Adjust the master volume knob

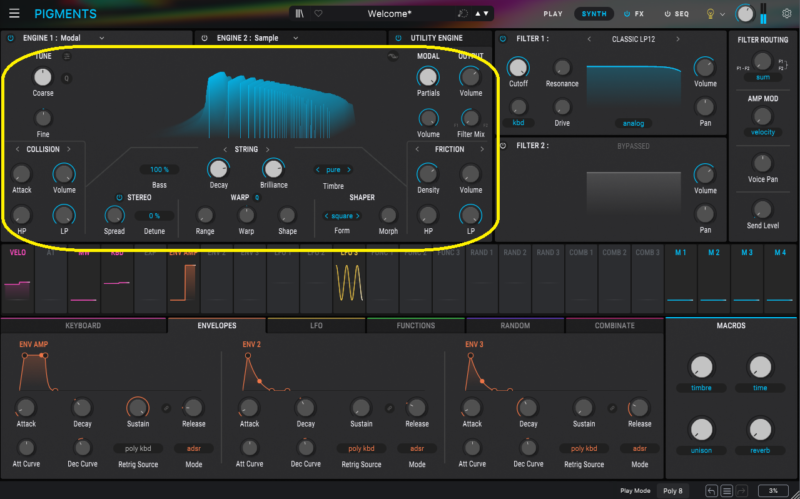pyautogui.click(x=745, y=14)
